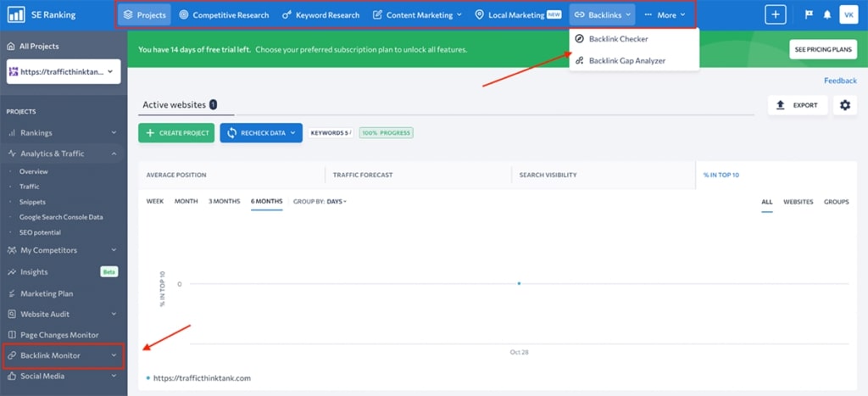Click the Insights trend icon in sidebar
868x396 pixels.
point(12,272)
